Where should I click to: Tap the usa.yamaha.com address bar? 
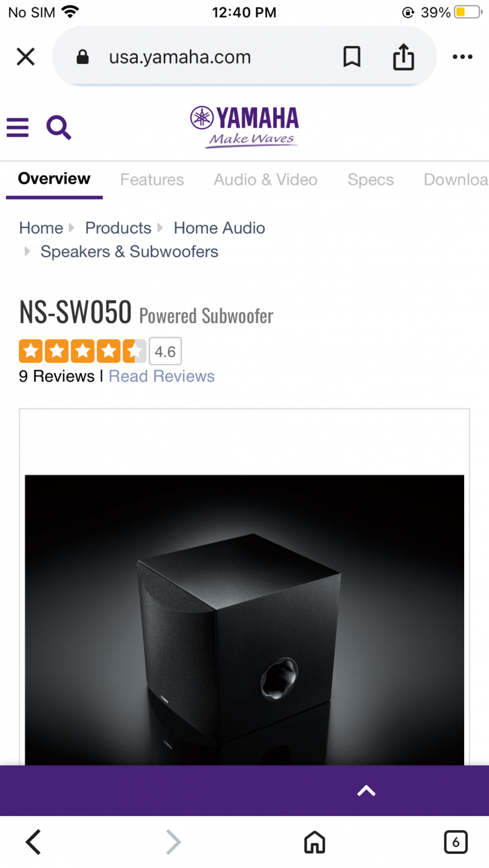pos(180,56)
